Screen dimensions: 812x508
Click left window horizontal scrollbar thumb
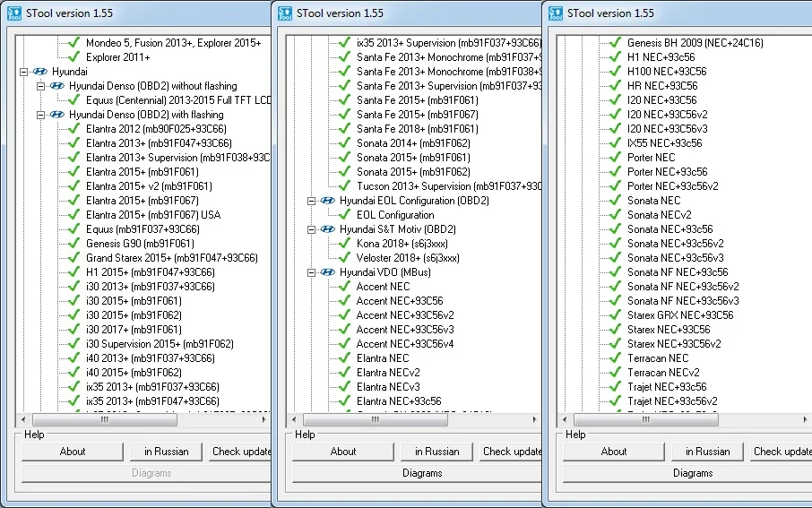point(105,420)
